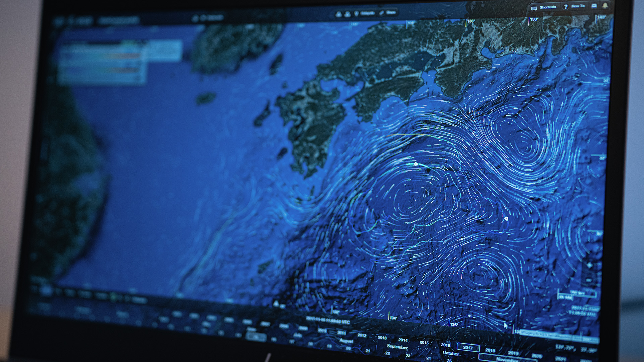Select year 2018 on the timeline
Image resolution: width=644 pixels, height=362 pixels.
490,350
